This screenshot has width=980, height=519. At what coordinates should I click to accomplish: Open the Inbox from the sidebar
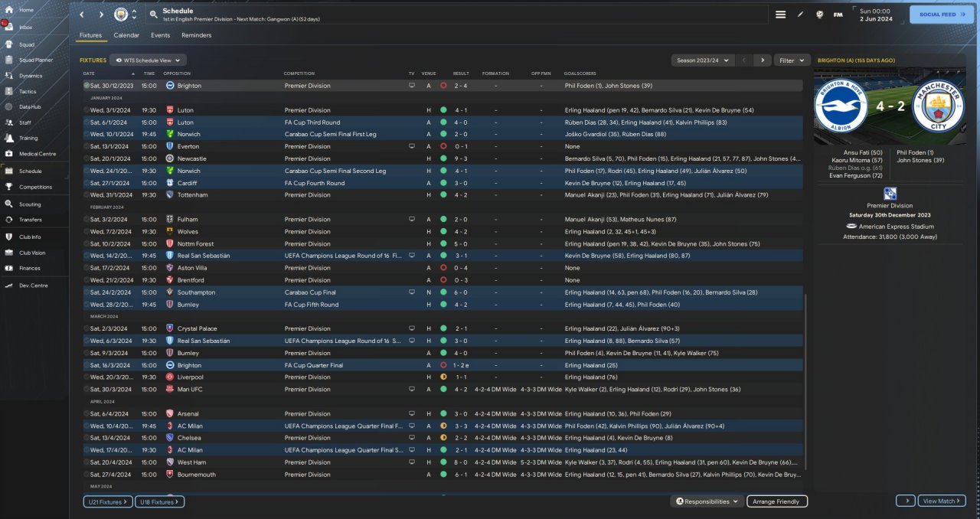26,27
